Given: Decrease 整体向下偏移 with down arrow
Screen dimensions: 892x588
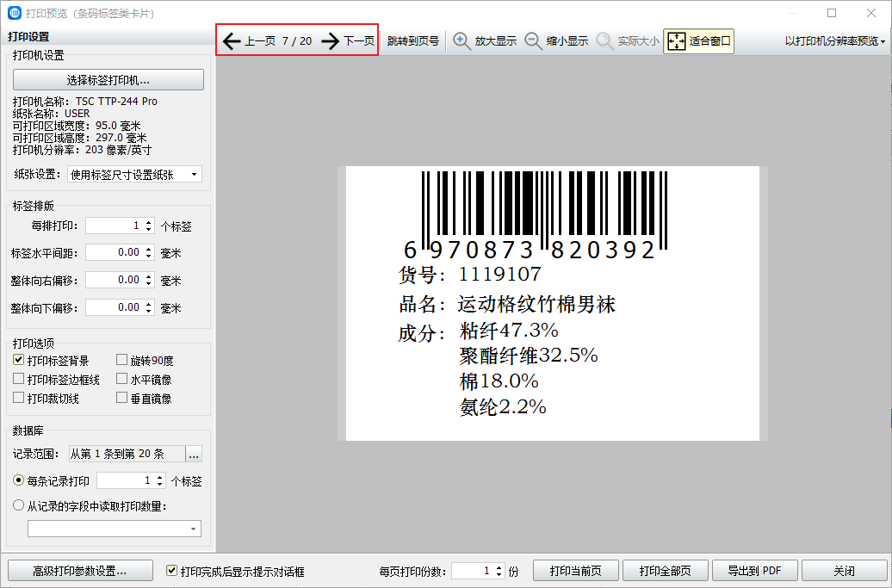Looking at the screenshot, I should (x=148, y=311).
